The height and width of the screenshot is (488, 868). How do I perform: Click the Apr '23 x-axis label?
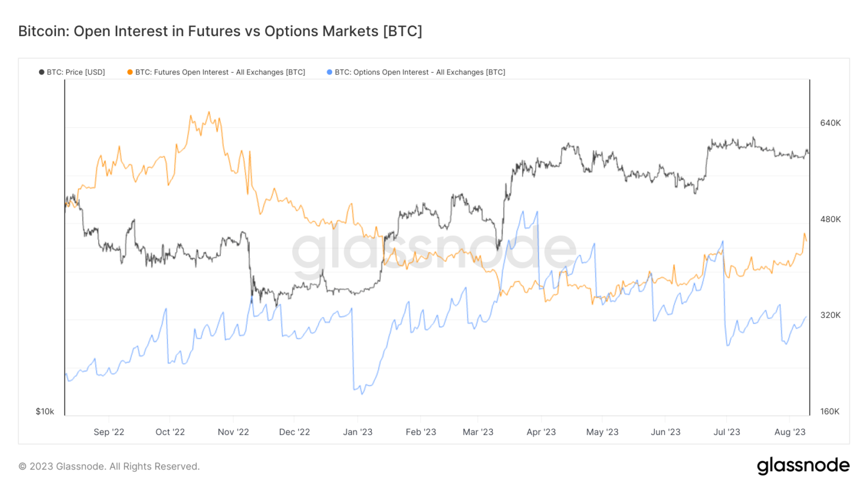[x=541, y=432]
